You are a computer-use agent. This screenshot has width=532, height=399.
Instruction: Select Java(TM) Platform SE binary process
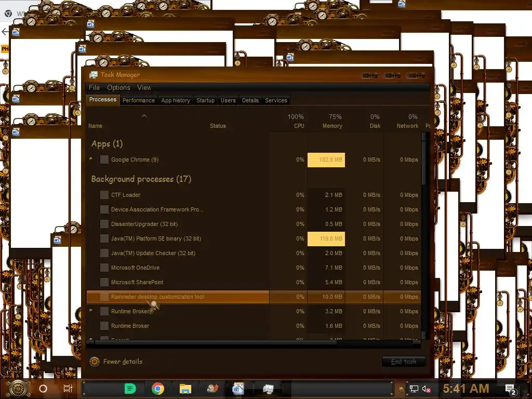tap(254, 238)
